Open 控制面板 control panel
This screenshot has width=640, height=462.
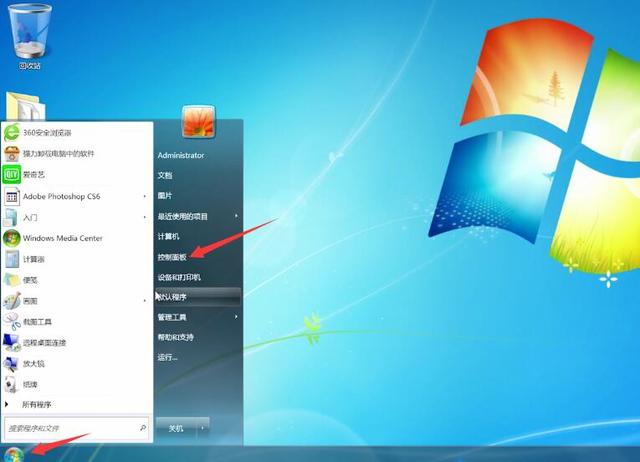(x=173, y=257)
